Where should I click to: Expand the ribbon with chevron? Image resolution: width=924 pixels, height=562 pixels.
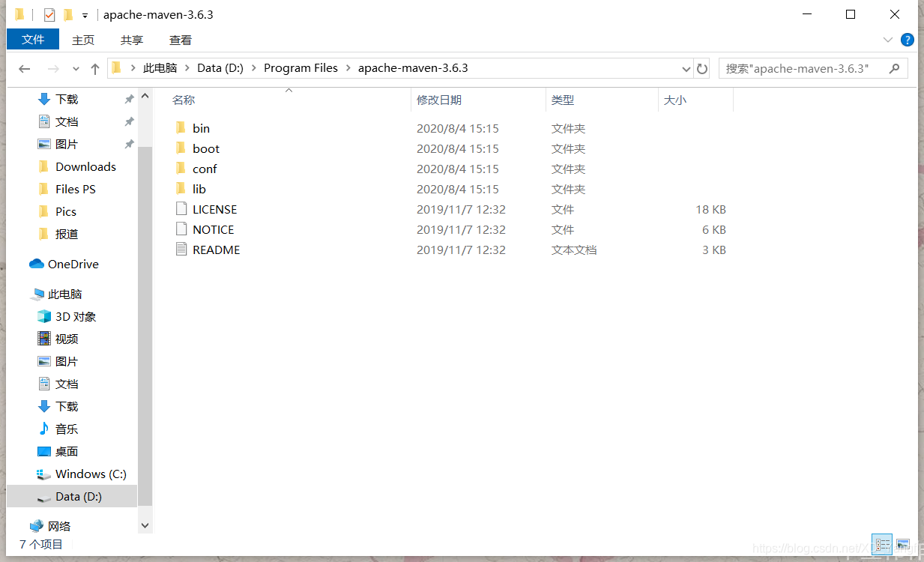click(888, 40)
